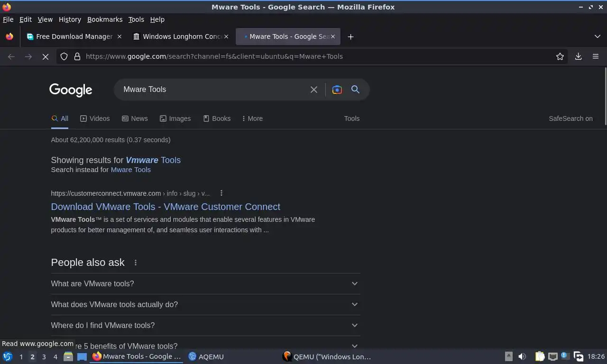Open the File menu
This screenshot has width=607, height=364.
[8, 19]
